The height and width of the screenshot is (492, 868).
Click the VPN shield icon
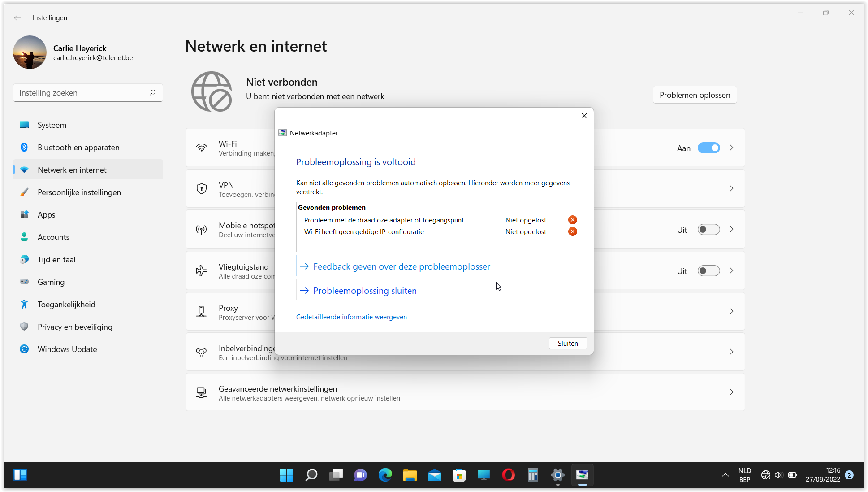click(x=201, y=188)
